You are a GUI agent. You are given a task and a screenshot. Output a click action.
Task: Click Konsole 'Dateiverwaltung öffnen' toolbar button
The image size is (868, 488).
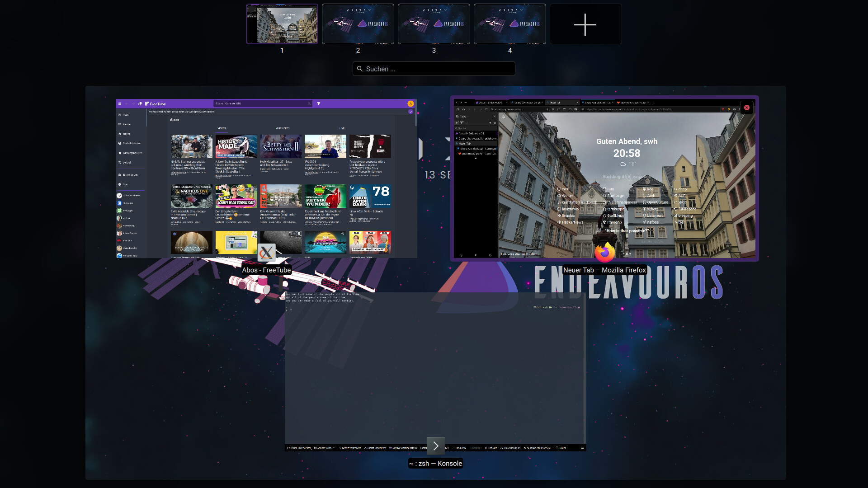pos(403,448)
